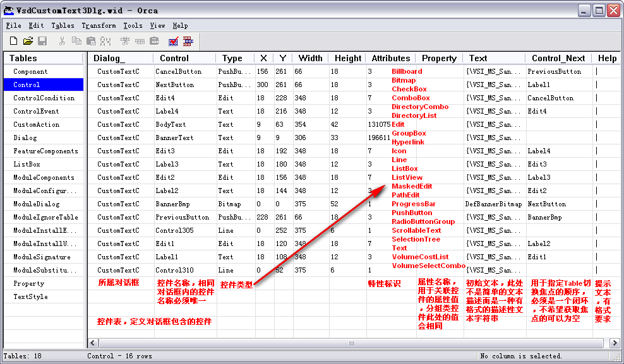
Task: Click the Open file folder icon
Action: [x=28, y=41]
